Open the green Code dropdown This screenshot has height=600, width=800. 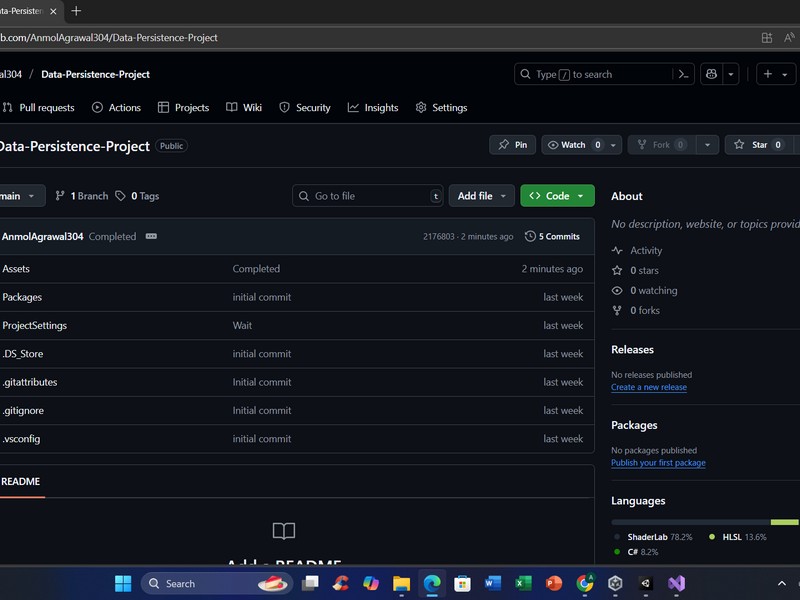(x=557, y=196)
